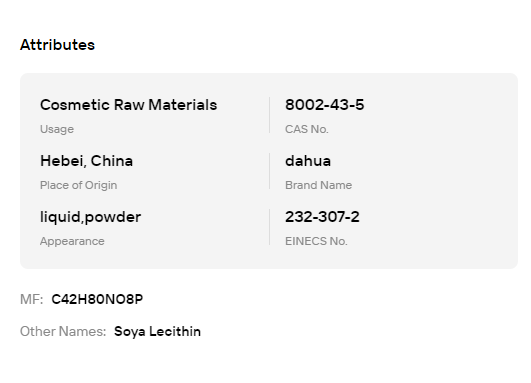Select the Hebei, China origin value

(86, 161)
